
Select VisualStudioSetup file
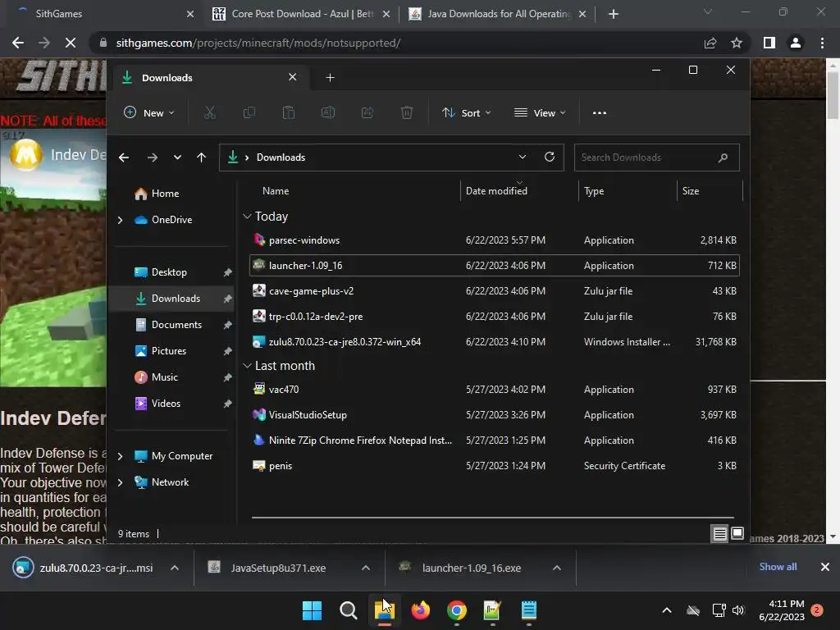[x=495, y=415]
